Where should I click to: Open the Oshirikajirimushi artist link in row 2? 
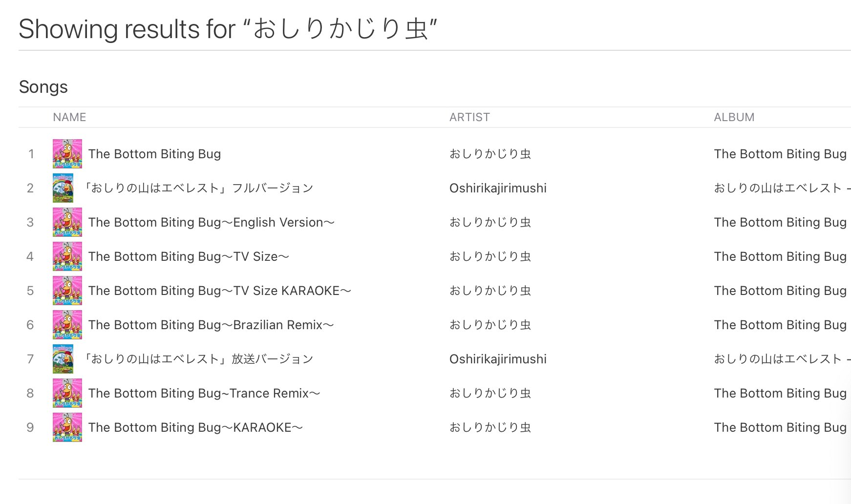coord(498,188)
